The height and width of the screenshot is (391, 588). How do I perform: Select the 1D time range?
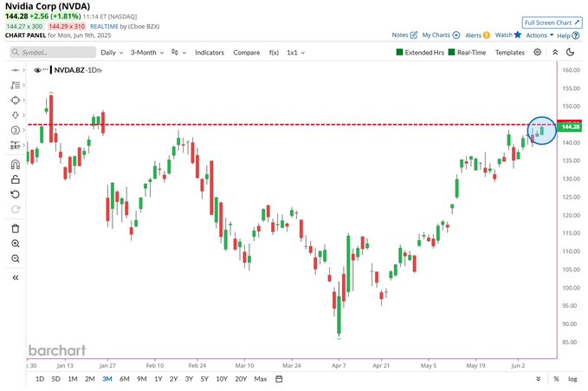(40, 379)
